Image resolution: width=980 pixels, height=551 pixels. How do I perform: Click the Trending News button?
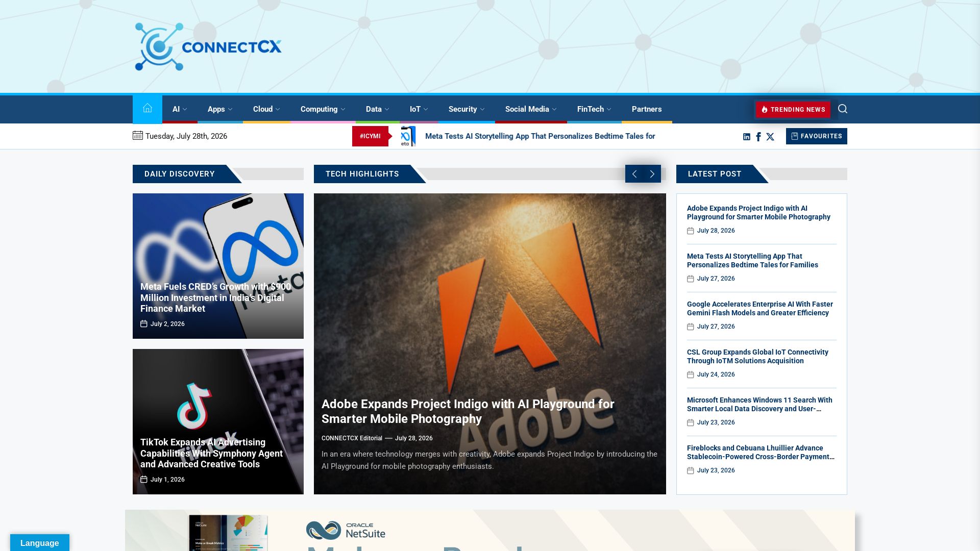click(793, 110)
